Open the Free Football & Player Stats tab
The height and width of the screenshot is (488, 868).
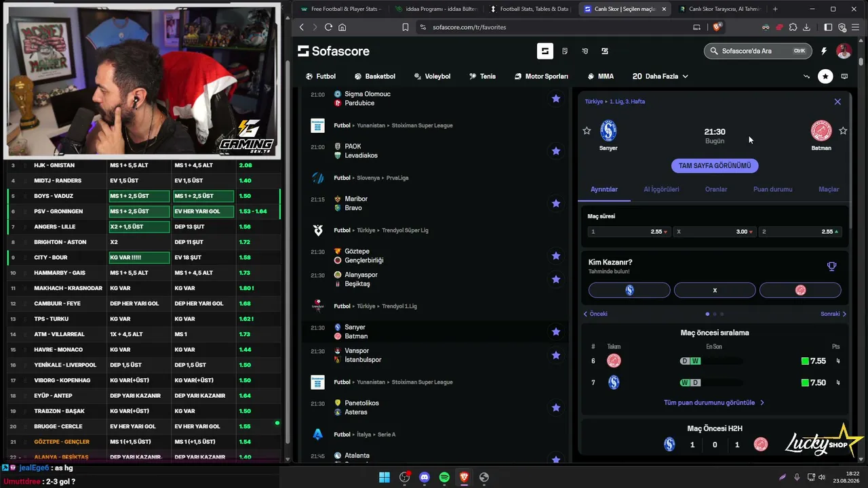[x=340, y=9]
